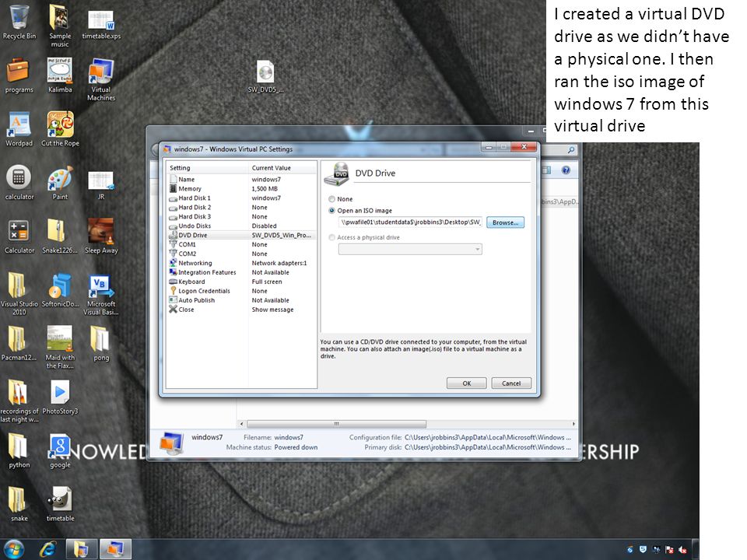747x560 pixels.
Task: Select the Close setting row
Action: point(241,310)
